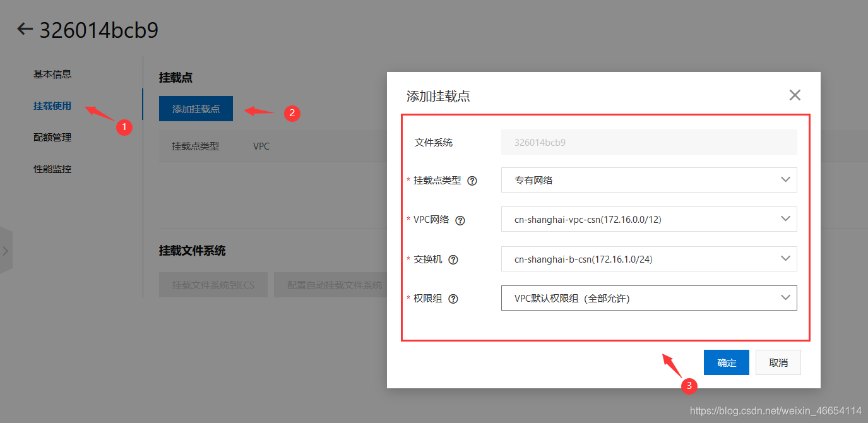Click the 添加挂载点 dialog title
This screenshot has height=423, width=868.
(x=438, y=96)
